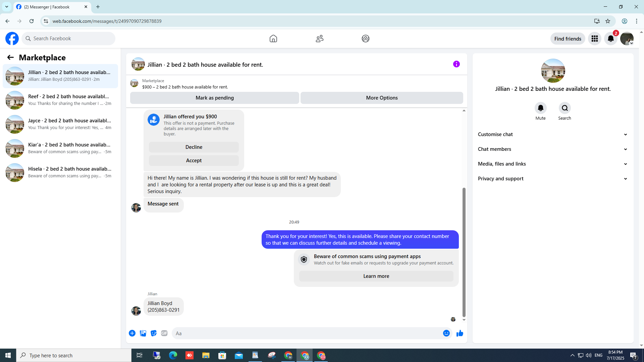Image resolution: width=644 pixels, height=362 pixels.
Task: Close the Messenger browser tab
Action: pyautogui.click(x=86, y=7)
